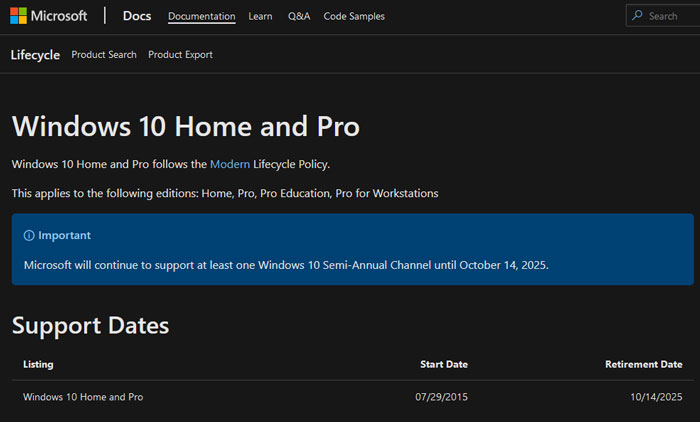Select the Windows 10 Home and Pro table cell

coord(83,397)
